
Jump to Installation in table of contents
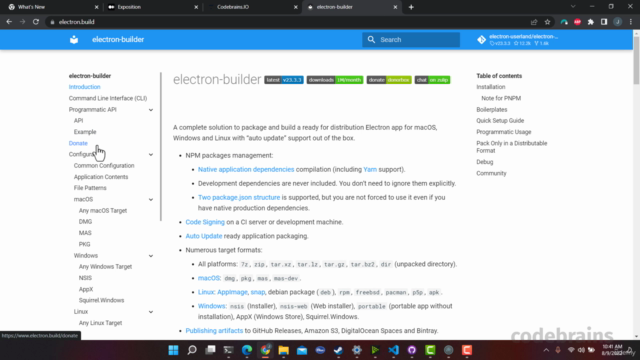[x=491, y=87]
